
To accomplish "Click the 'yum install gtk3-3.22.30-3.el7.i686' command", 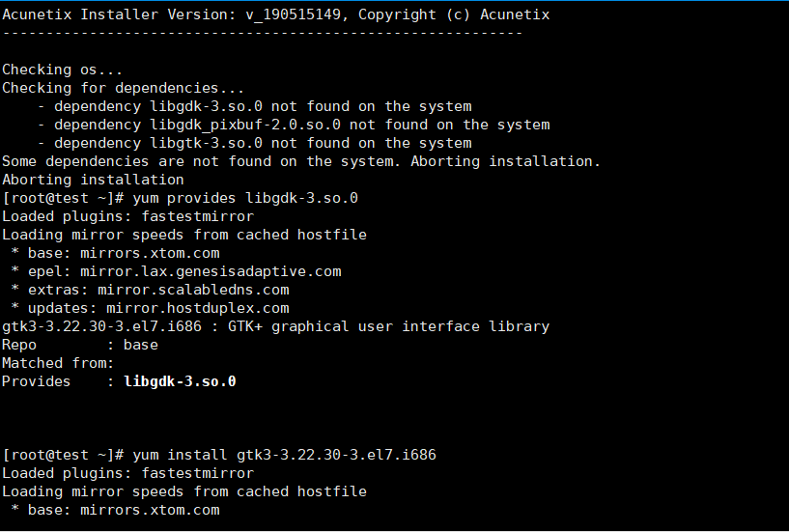I will coord(284,455).
